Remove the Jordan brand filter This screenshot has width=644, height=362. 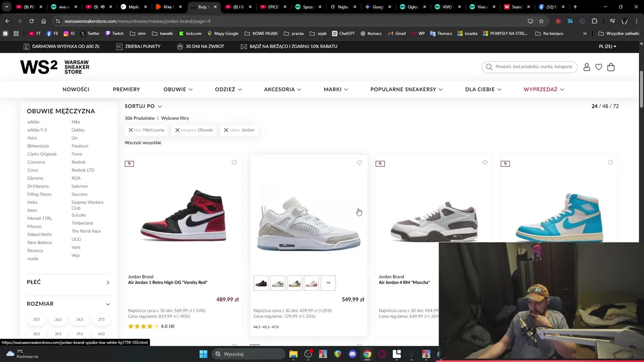(x=226, y=130)
